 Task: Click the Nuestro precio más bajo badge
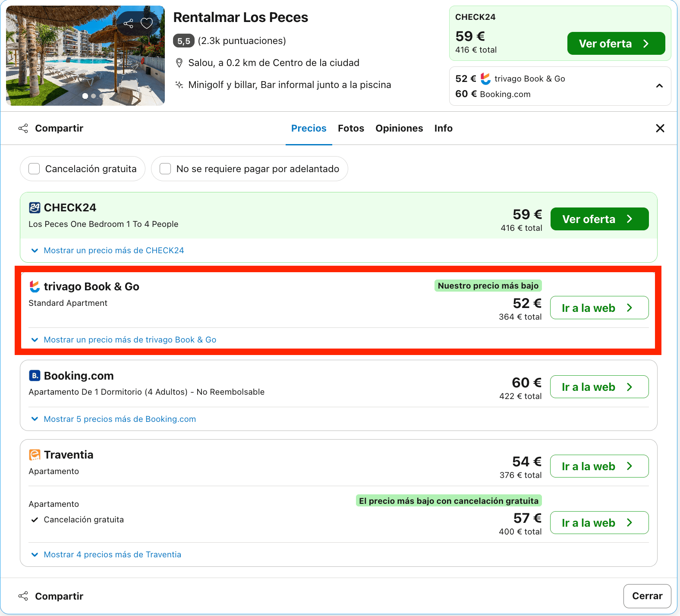point(488,286)
